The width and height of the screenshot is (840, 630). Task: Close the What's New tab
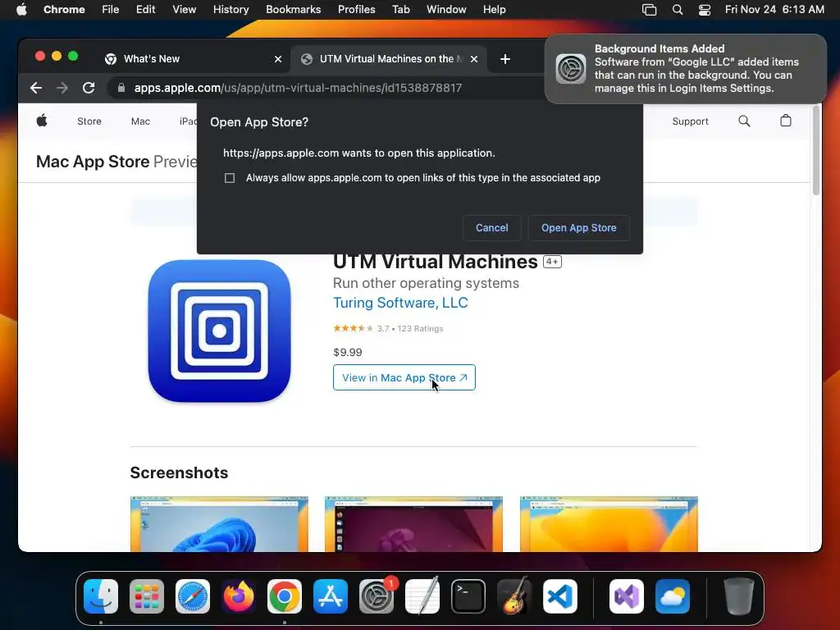tap(278, 59)
